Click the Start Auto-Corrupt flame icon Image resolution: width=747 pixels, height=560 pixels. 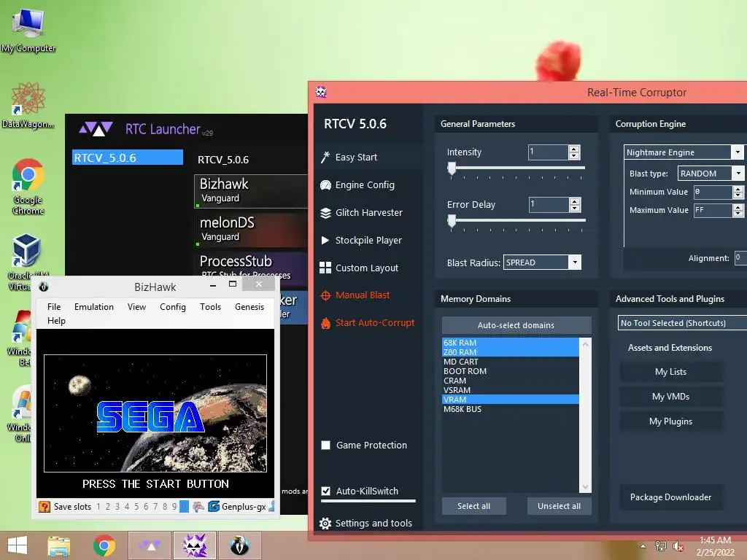pyautogui.click(x=325, y=323)
